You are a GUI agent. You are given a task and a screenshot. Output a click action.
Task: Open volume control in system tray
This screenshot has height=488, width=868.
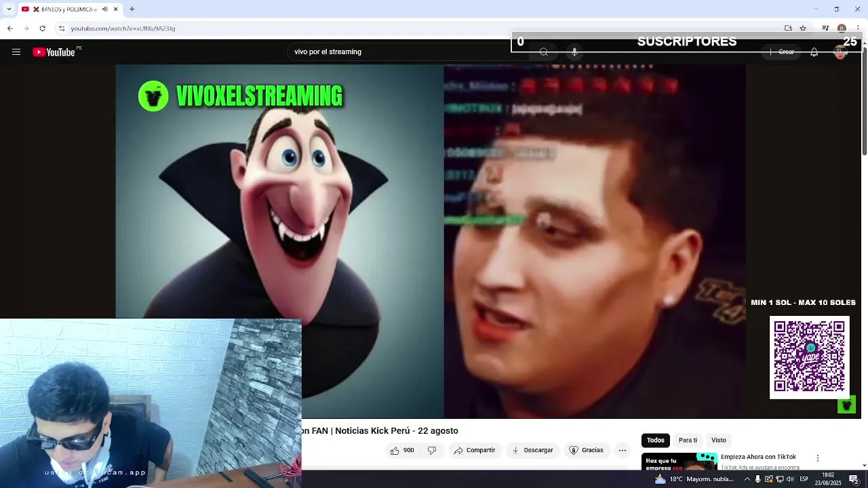pos(789,479)
